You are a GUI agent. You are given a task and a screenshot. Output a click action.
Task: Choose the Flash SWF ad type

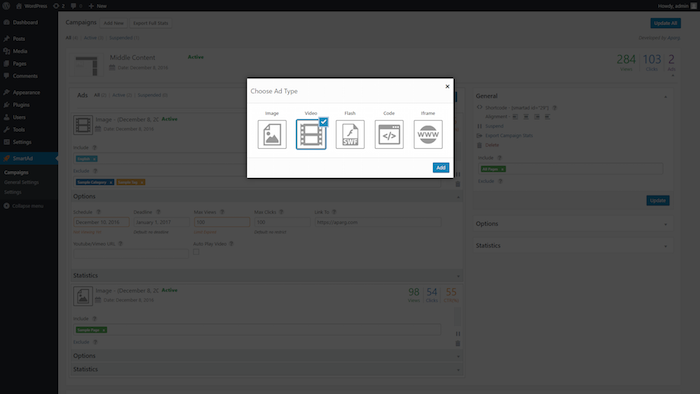pos(350,134)
